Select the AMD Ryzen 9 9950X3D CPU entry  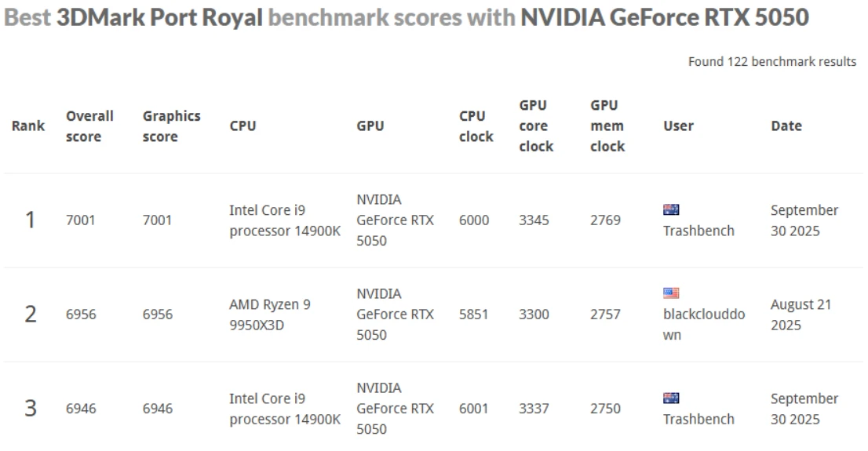point(269,315)
